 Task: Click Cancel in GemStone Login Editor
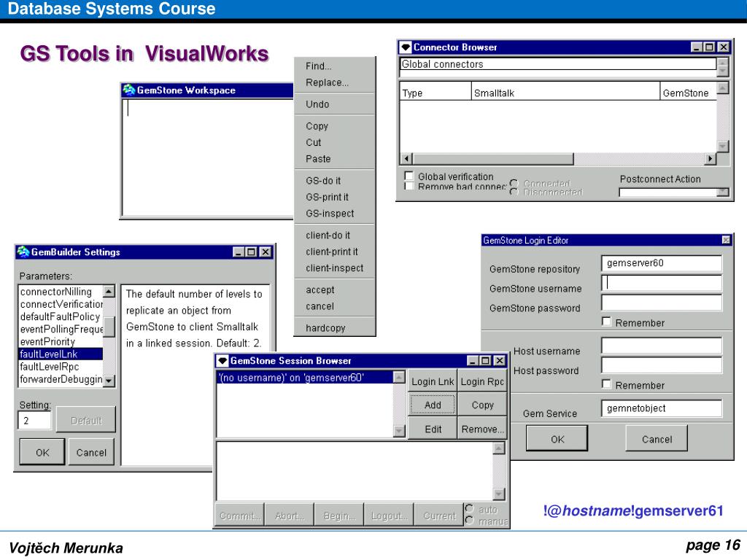tap(657, 438)
